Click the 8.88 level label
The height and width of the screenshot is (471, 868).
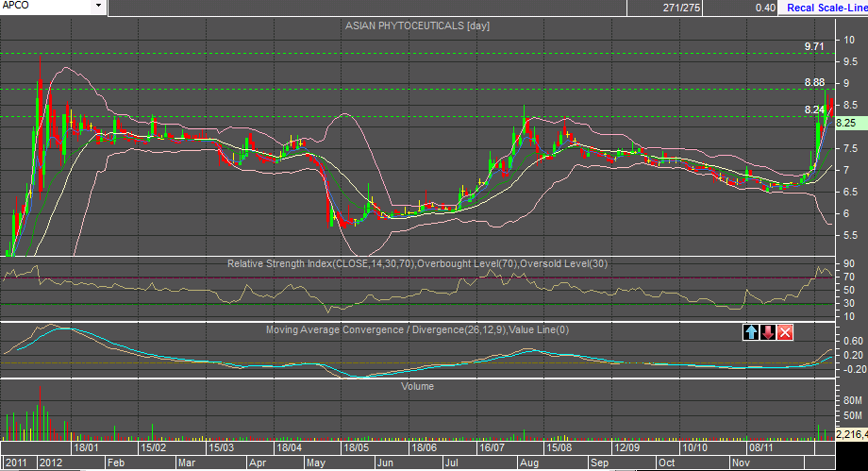pyautogui.click(x=814, y=82)
